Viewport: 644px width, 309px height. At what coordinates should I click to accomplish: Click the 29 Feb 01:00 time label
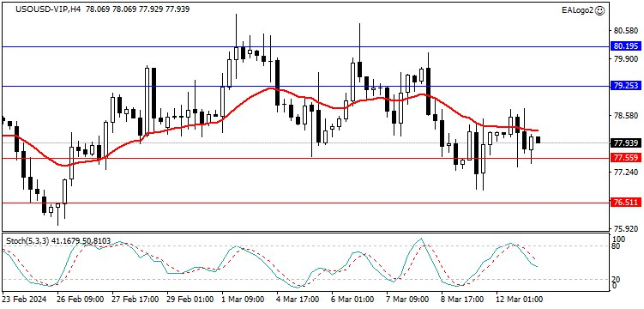[x=190, y=299]
